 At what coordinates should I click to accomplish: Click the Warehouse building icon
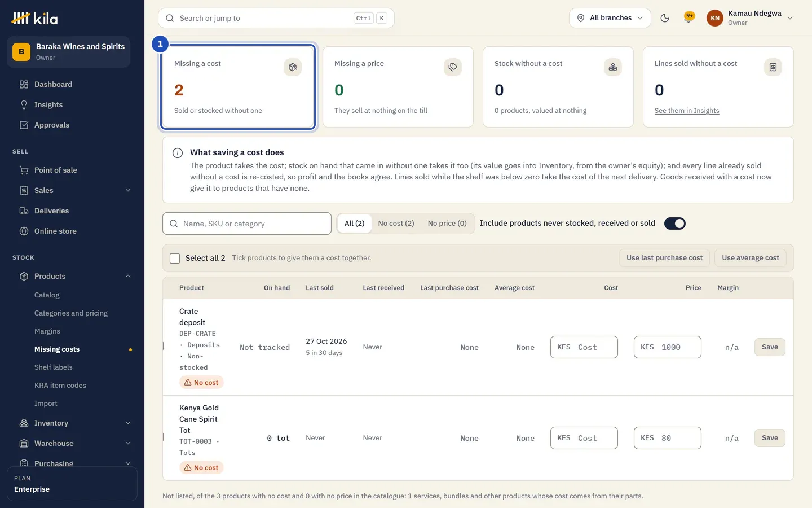coord(24,443)
